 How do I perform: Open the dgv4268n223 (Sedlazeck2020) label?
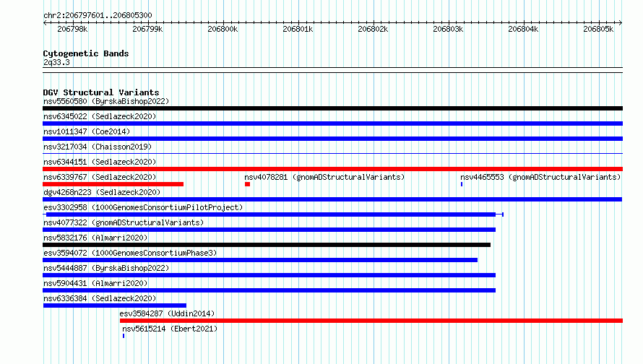pos(102,192)
